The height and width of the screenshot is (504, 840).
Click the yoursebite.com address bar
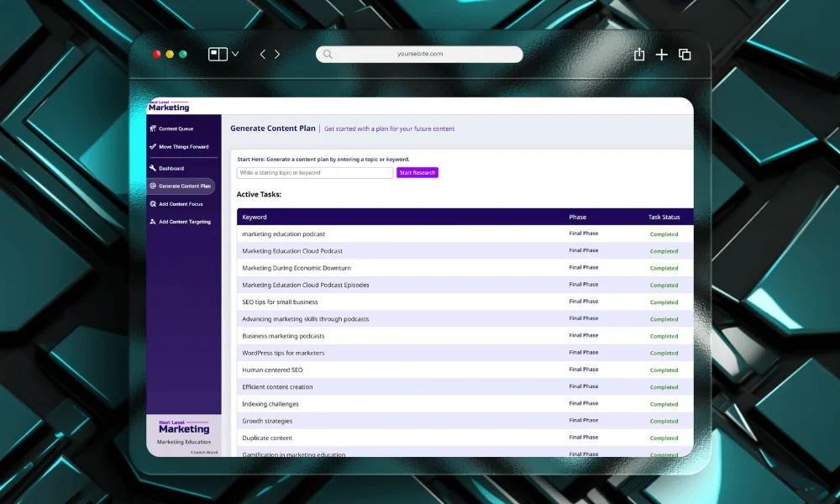click(419, 54)
